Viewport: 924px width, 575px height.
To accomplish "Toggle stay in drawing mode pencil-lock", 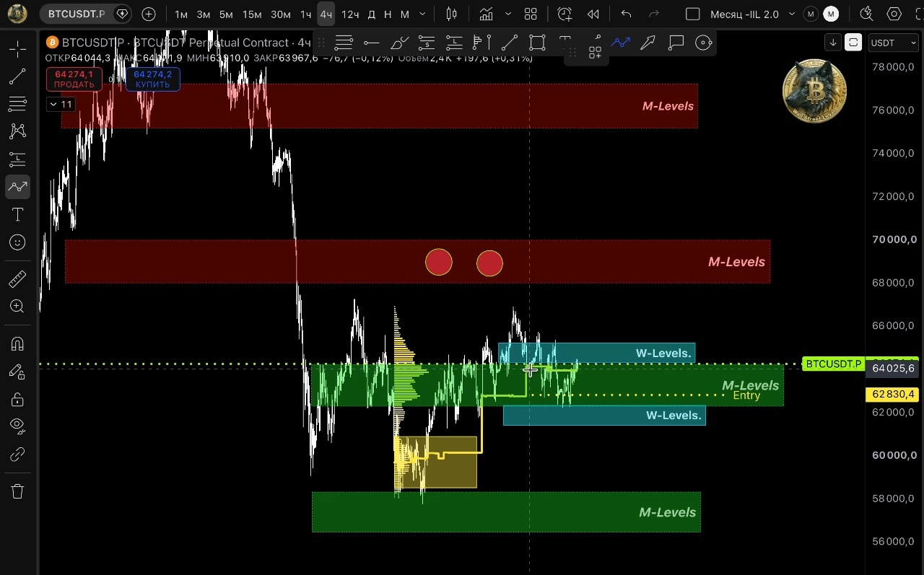I will [17, 372].
